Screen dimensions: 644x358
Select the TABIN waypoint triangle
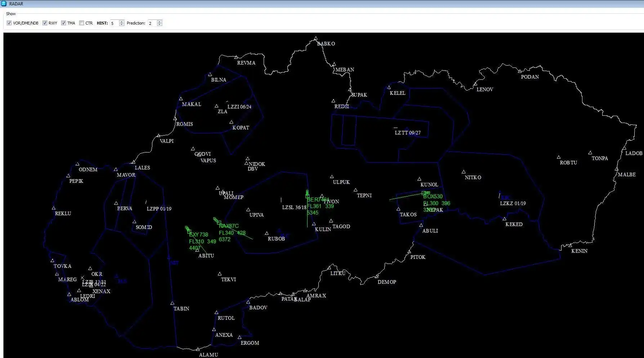click(172, 303)
